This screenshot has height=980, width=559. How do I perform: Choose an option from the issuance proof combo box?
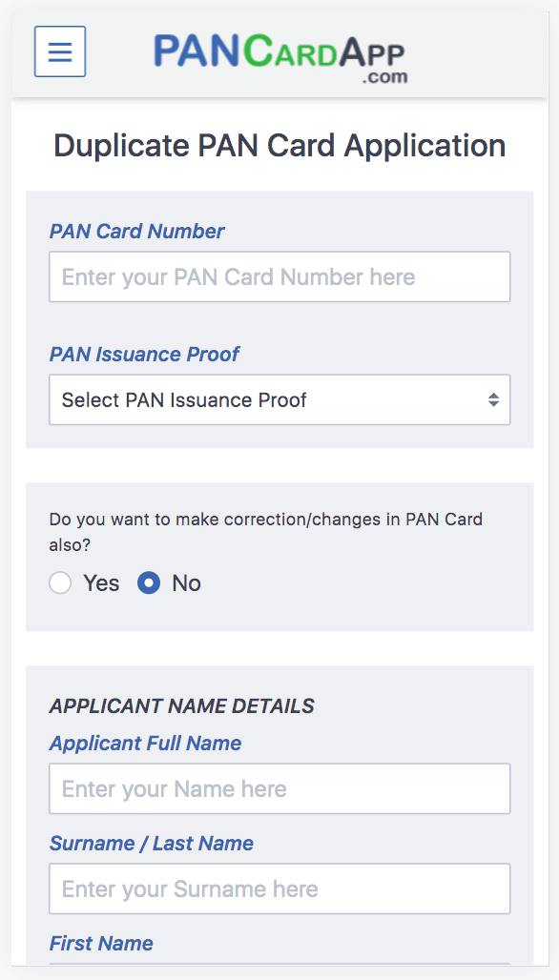coord(279,399)
